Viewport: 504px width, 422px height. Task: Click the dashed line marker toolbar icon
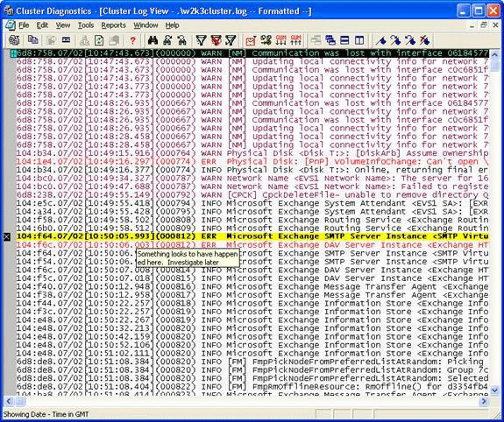(x=67, y=40)
